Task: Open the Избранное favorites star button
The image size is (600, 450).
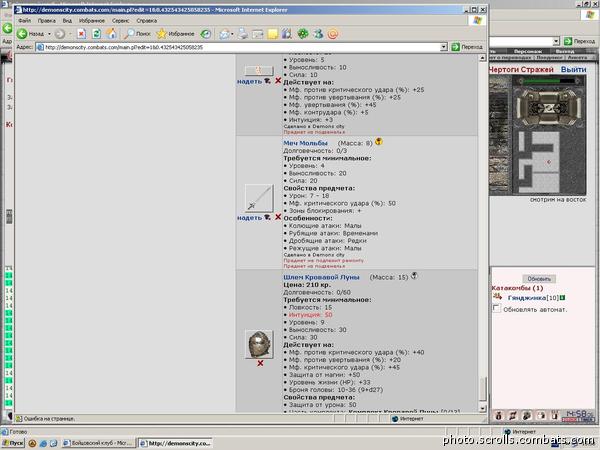Action: (176, 34)
